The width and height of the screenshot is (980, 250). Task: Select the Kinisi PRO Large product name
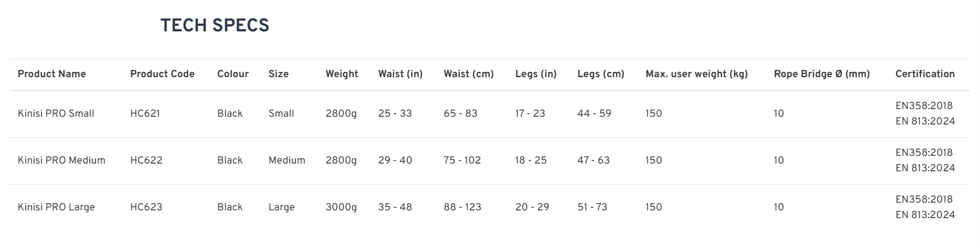[56, 207]
